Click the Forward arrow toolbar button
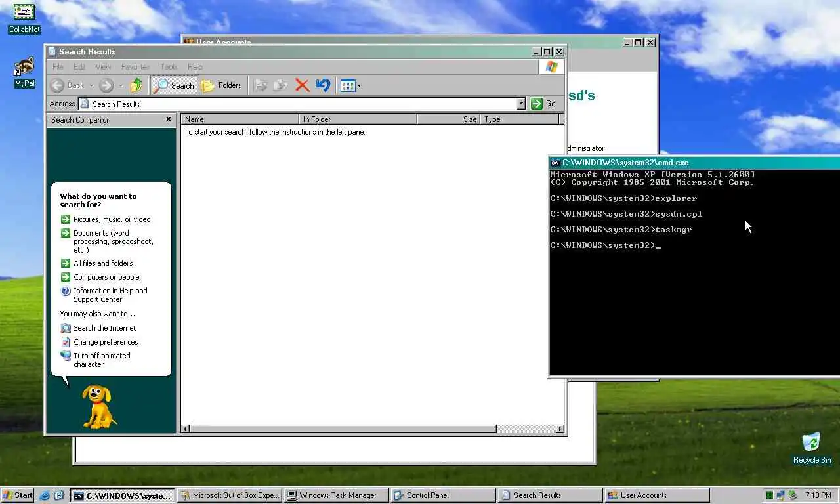The height and width of the screenshot is (504, 840). coord(106,85)
